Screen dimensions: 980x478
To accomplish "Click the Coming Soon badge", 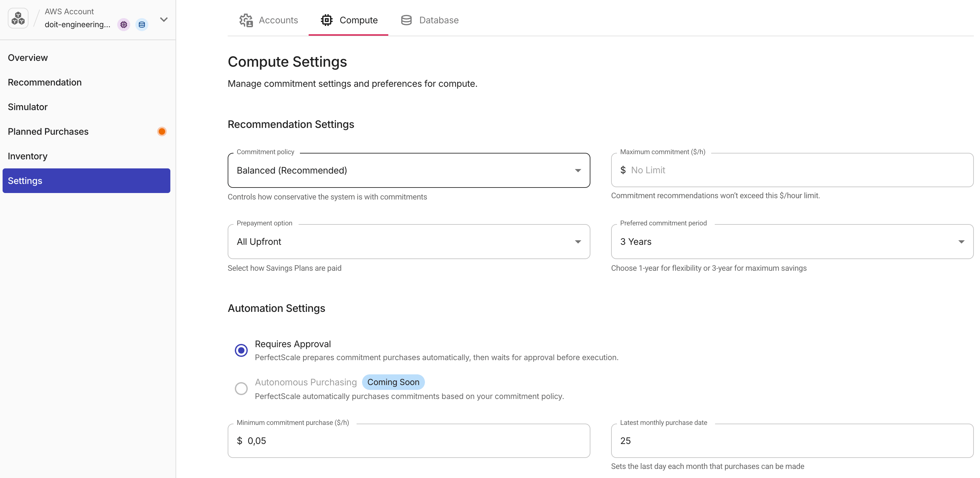I will point(393,382).
